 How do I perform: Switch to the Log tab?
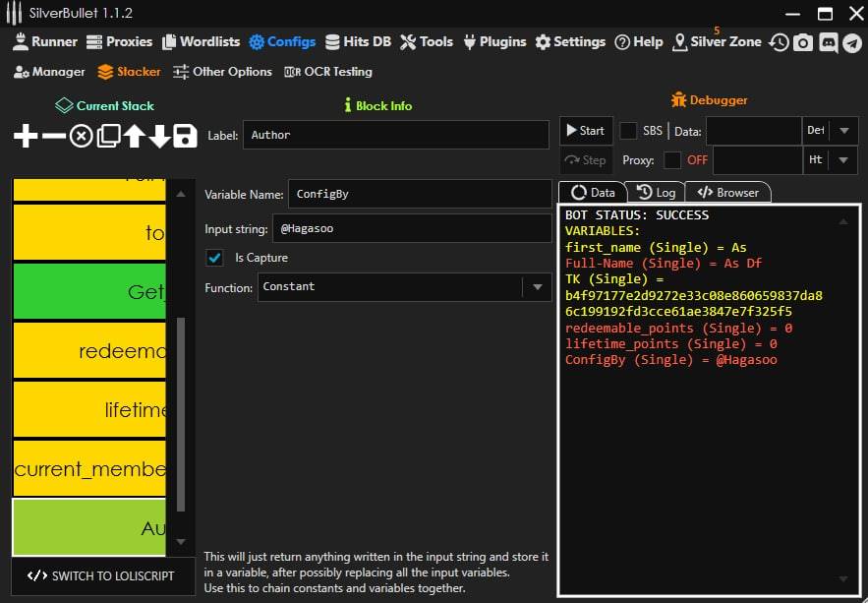656,193
